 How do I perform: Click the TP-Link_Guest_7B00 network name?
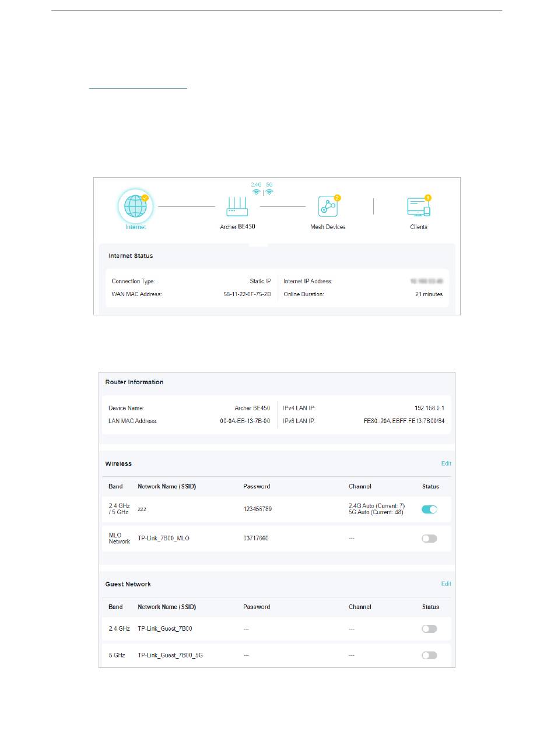pos(165,629)
